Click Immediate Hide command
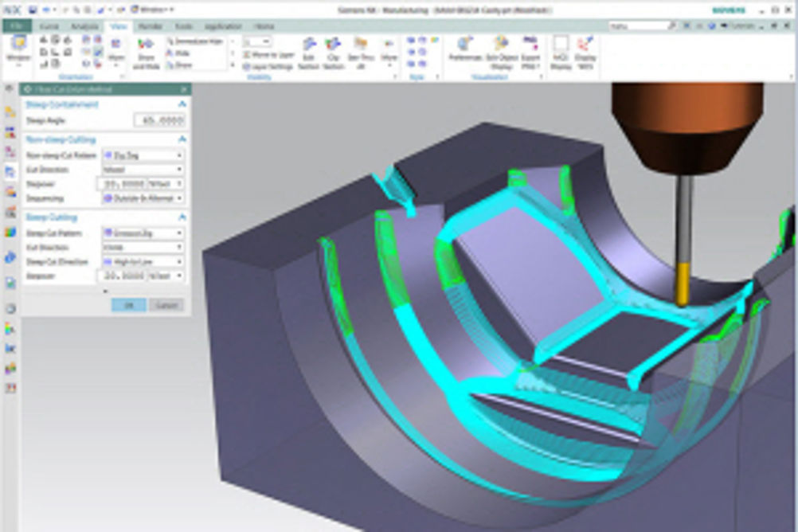Viewport: 798px width, 532px height. pos(195,41)
